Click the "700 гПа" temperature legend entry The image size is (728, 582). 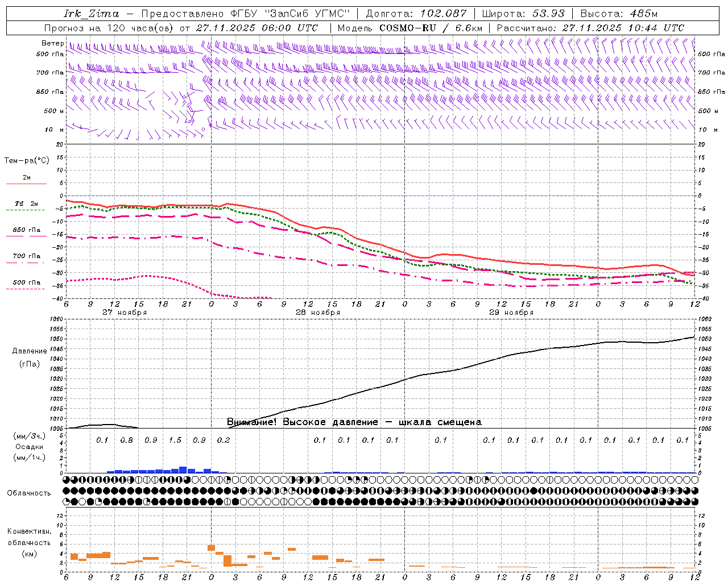[x=27, y=256]
